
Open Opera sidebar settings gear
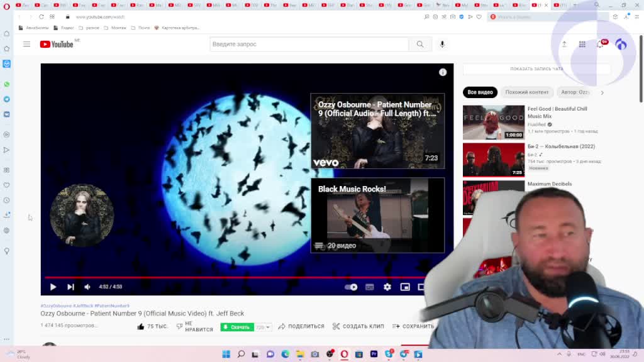click(6, 231)
